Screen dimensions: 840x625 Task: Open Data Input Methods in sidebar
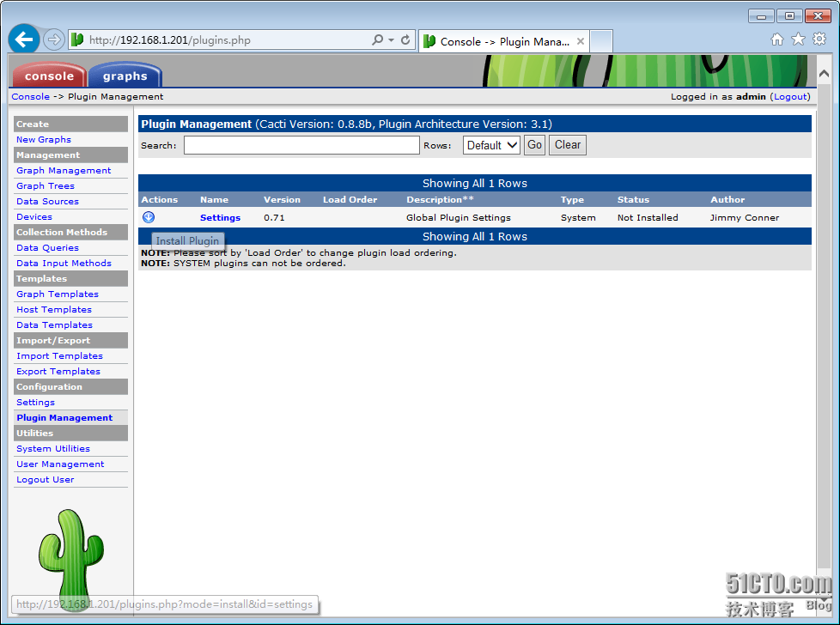click(x=64, y=264)
